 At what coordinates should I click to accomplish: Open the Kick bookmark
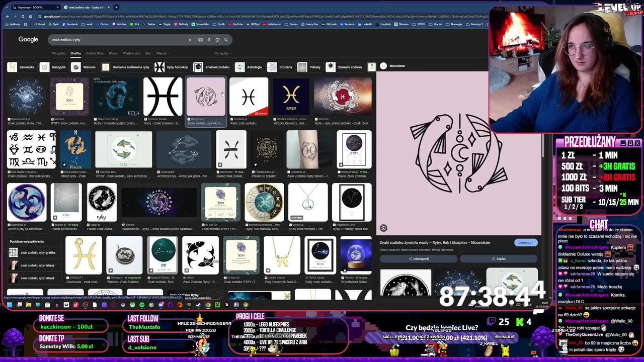click(x=134, y=24)
